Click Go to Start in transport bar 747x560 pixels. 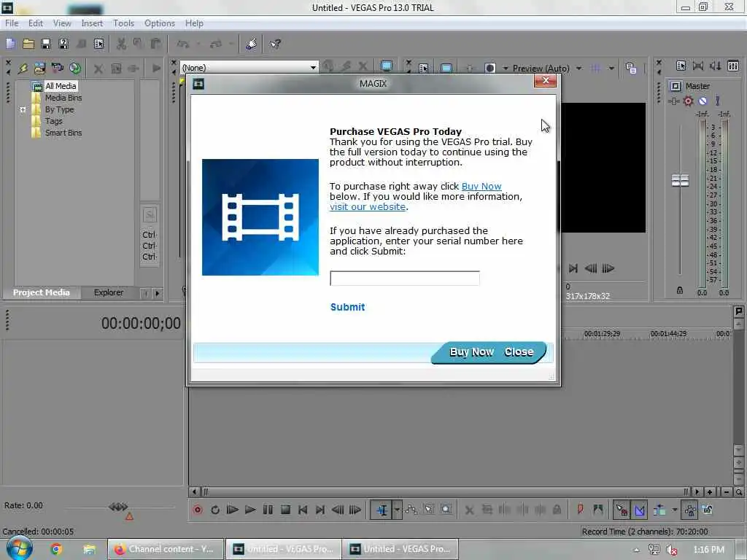click(303, 510)
